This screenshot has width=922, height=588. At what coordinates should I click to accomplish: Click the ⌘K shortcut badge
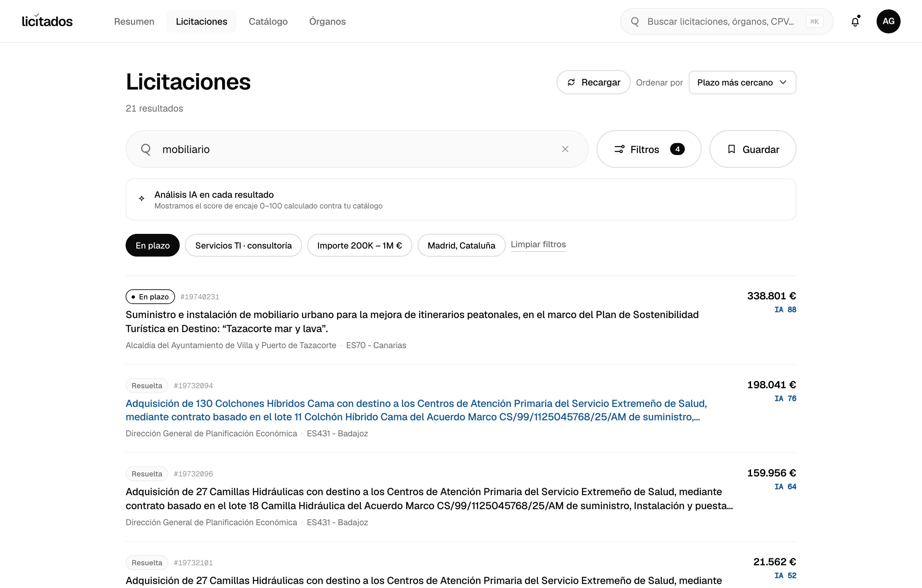814,21
